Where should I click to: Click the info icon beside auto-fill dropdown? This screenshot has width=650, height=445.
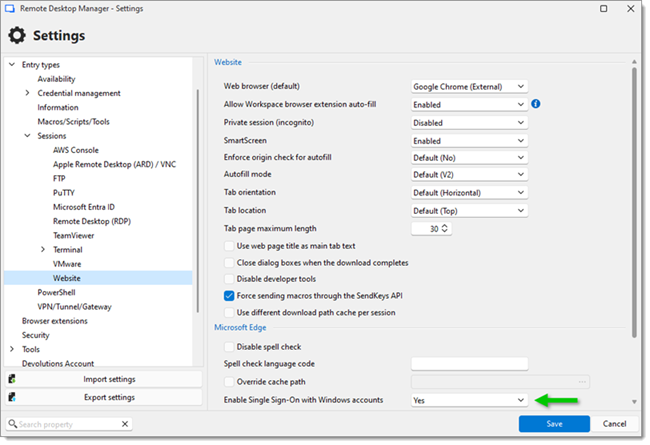(536, 104)
